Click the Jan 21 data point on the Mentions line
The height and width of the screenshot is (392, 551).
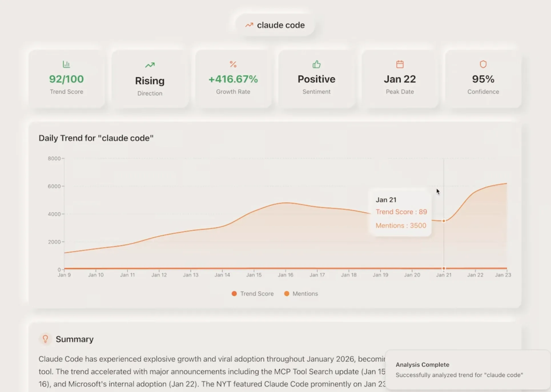444,221
